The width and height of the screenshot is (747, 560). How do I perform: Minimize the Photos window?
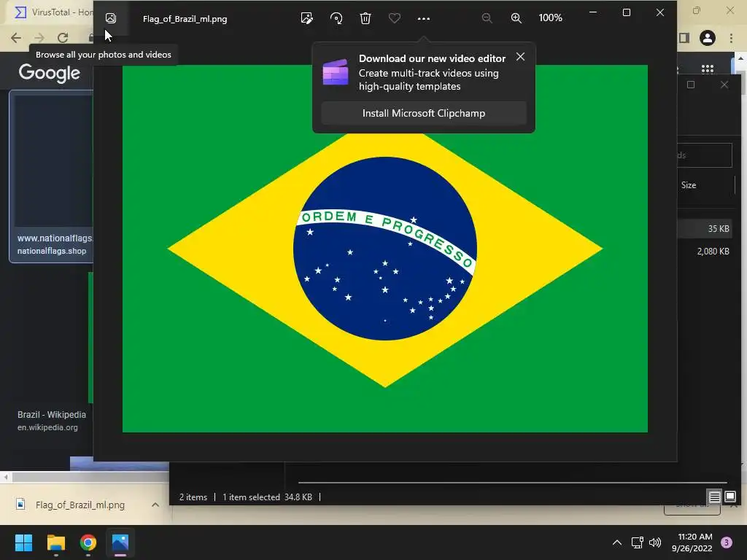pyautogui.click(x=593, y=12)
